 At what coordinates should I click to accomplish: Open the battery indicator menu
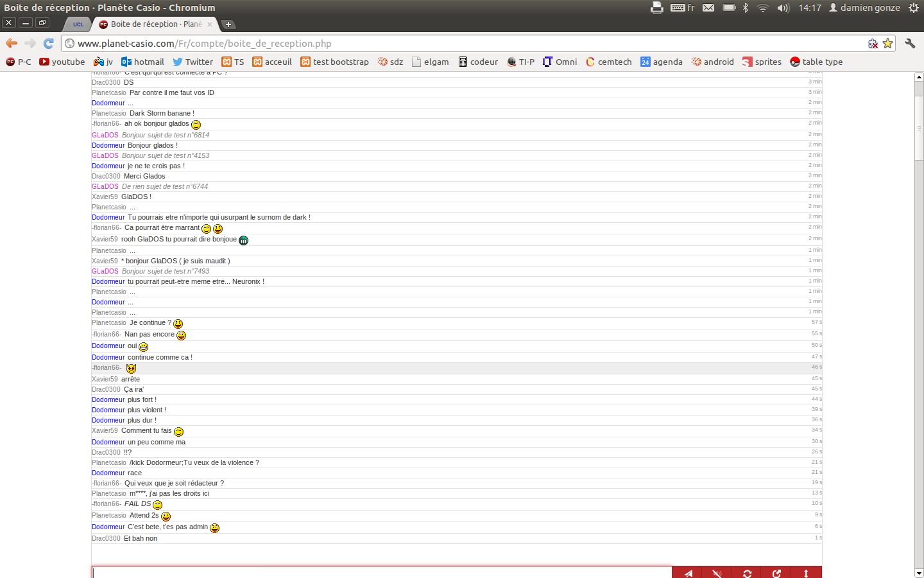pyautogui.click(x=729, y=8)
